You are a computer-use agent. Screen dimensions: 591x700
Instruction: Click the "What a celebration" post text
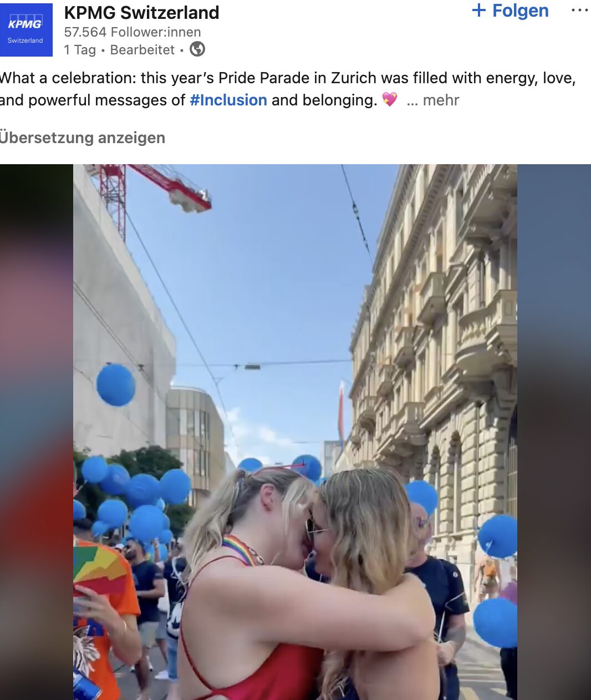pyautogui.click(x=67, y=78)
